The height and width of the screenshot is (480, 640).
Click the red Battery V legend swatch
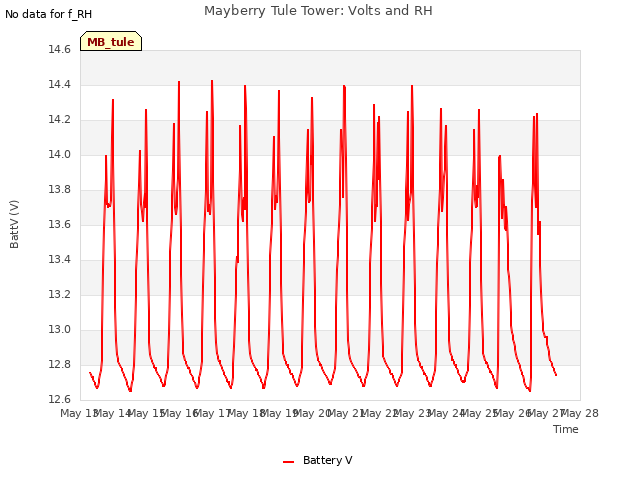289,462
